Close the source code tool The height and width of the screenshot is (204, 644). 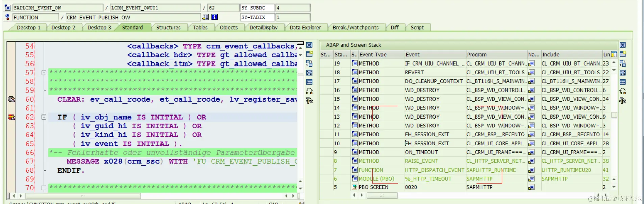(x=309, y=45)
